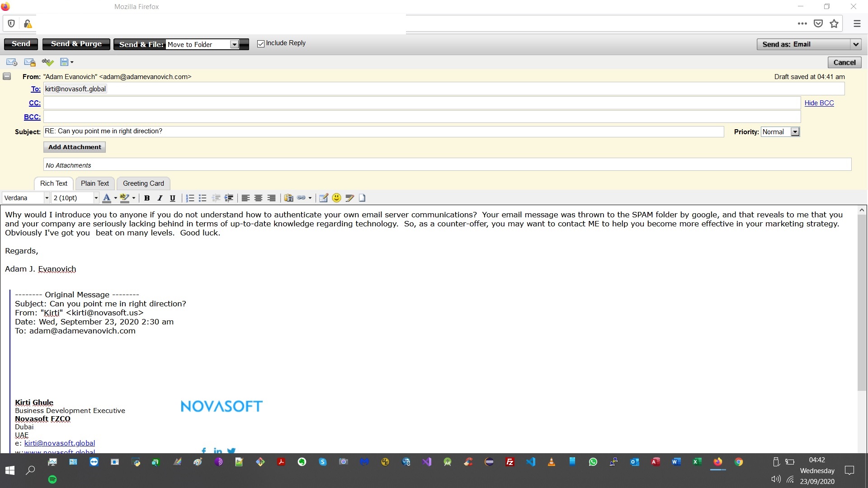
Task: Open the font color dropdown arrow
Action: [116, 198]
